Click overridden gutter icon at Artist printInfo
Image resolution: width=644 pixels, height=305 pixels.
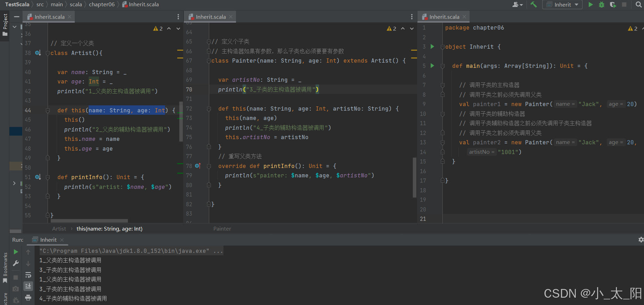(x=38, y=177)
